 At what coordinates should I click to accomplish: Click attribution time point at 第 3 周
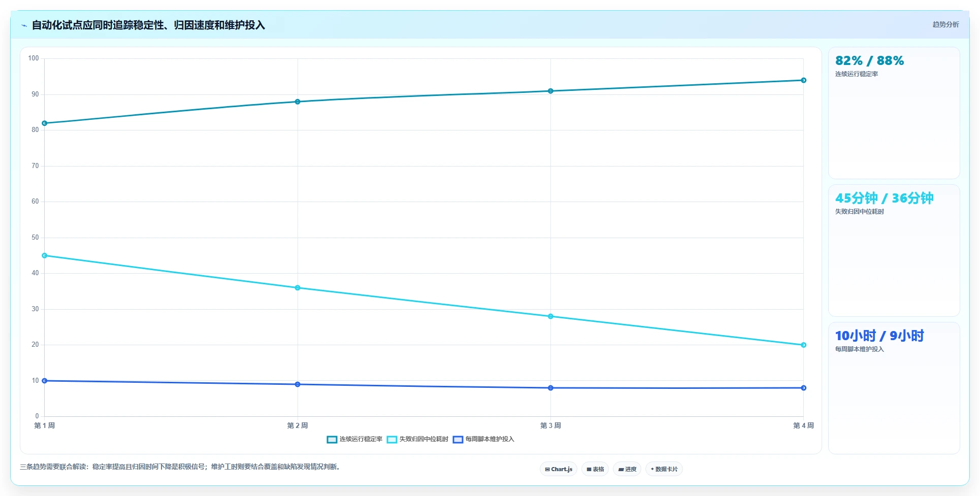(550, 316)
